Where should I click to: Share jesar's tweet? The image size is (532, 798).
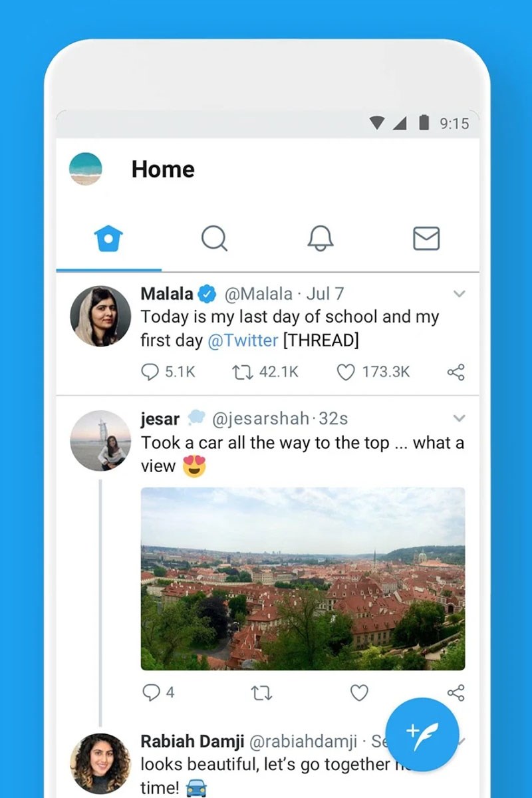pyautogui.click(x=456, y=693)
